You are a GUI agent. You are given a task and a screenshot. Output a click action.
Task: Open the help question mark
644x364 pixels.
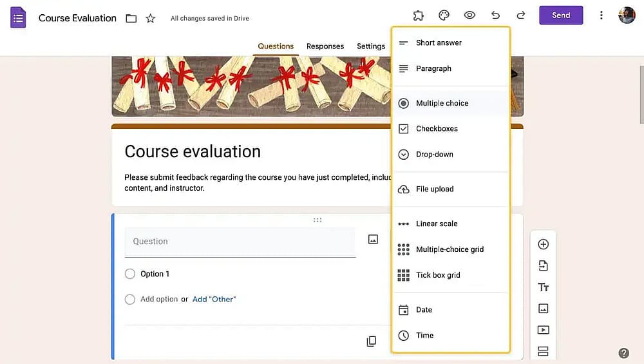pos(623,353)
